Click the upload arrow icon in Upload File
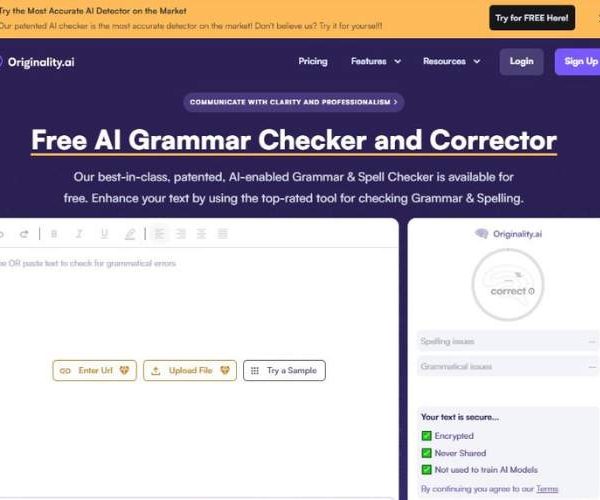600x500 pixels. (x=156, y=371)
